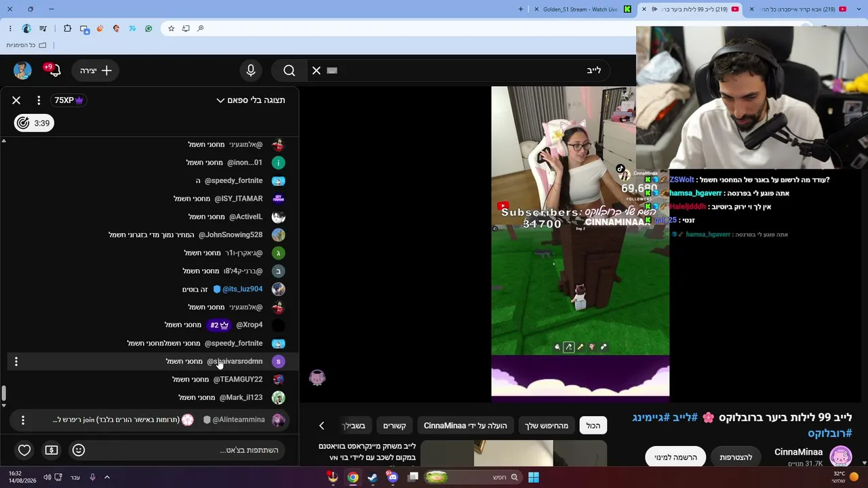Close the live chat panel

coord(16,100)
